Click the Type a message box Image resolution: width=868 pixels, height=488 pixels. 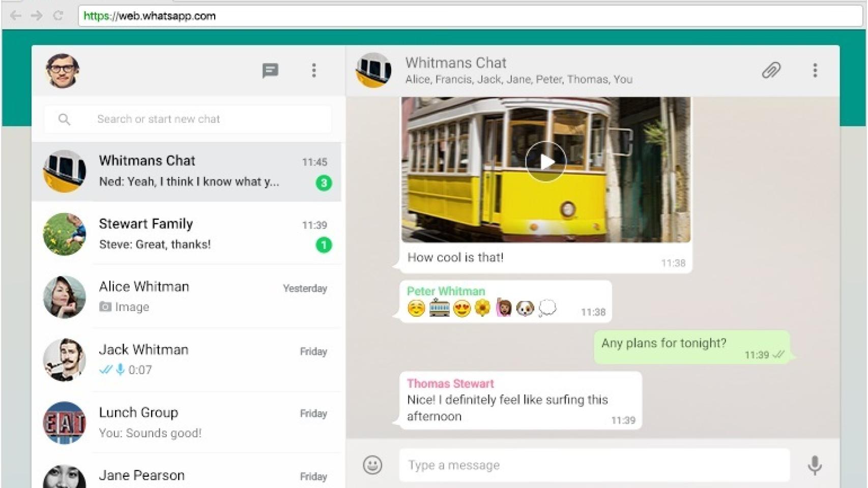point(593,465)
